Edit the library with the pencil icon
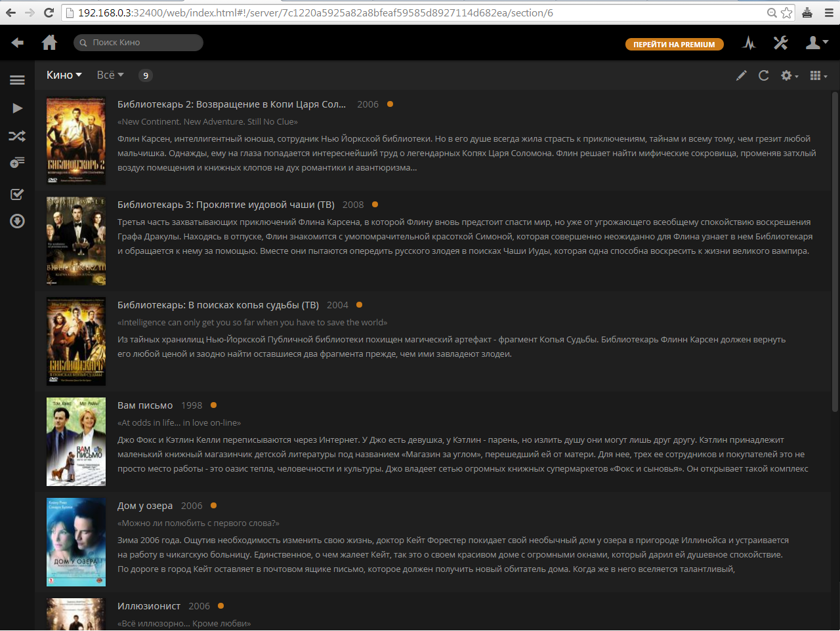 742,75
